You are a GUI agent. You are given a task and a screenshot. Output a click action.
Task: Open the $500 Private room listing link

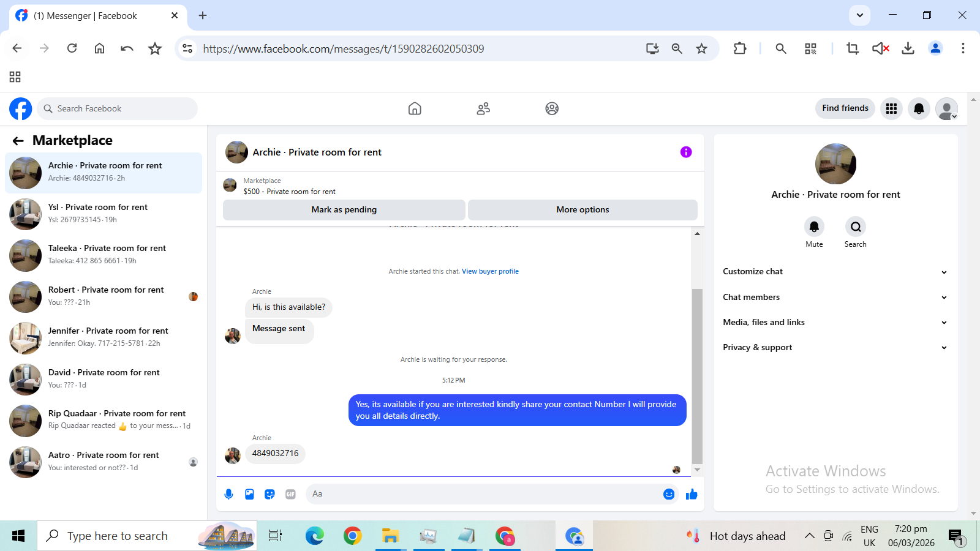(x=289, y=192)
